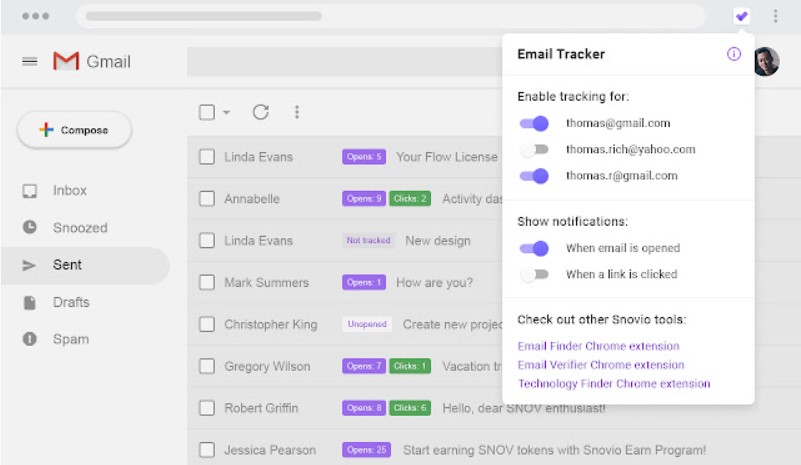Open the Email Tracker info icon

[734, 54]
